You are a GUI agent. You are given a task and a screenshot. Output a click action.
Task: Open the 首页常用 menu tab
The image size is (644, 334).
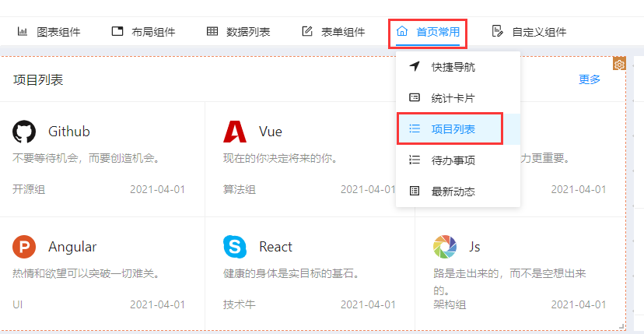428,33
